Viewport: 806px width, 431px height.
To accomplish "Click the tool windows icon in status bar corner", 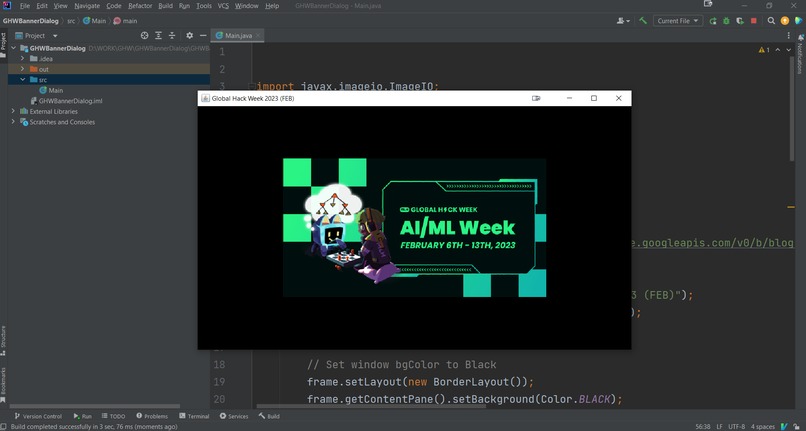I will point(3,426).
